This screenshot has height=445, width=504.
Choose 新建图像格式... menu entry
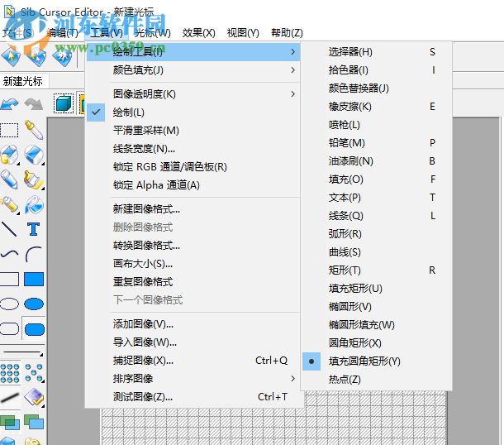pyautogui.click(x=193, y=209)
